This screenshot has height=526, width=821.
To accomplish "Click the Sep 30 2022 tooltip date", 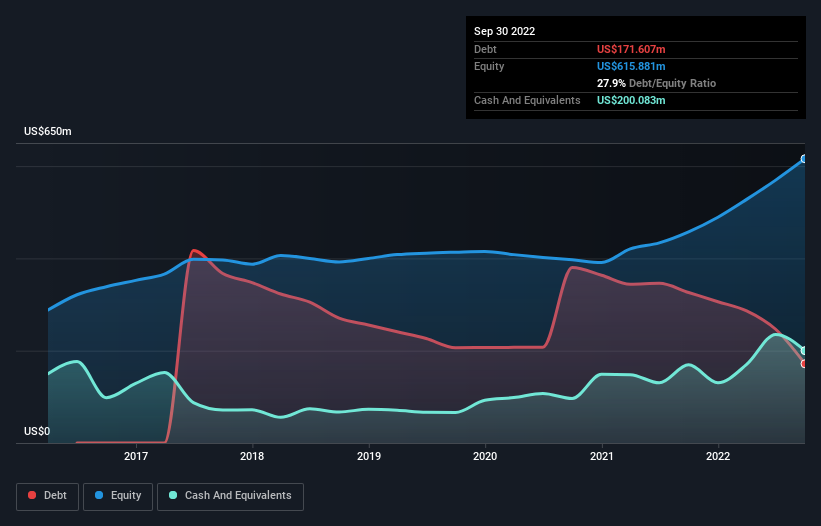I will pos(504,31).
